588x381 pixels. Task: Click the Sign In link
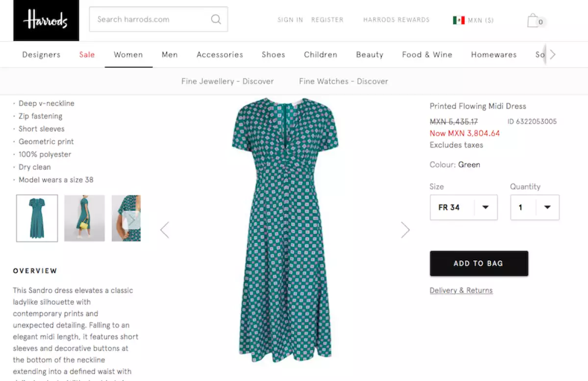(290, 20)
